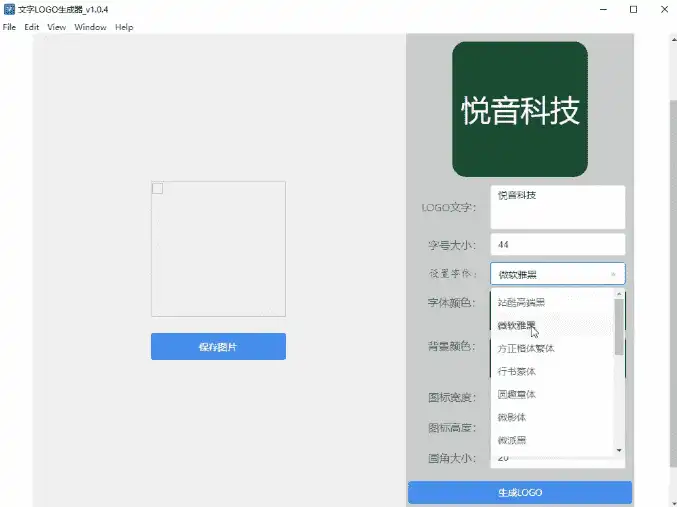Viewport: 677px width, 507px height.
Task: Choose 微软雅黑 in the font list
Action: click(552, 325)
